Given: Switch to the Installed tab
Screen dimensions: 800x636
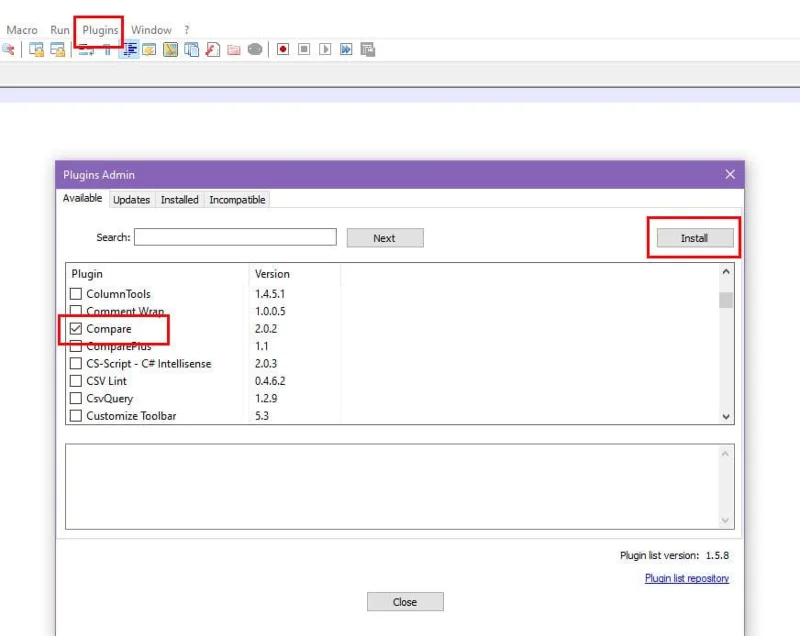Looking at the screenshot, I should [x=180, y=200].
